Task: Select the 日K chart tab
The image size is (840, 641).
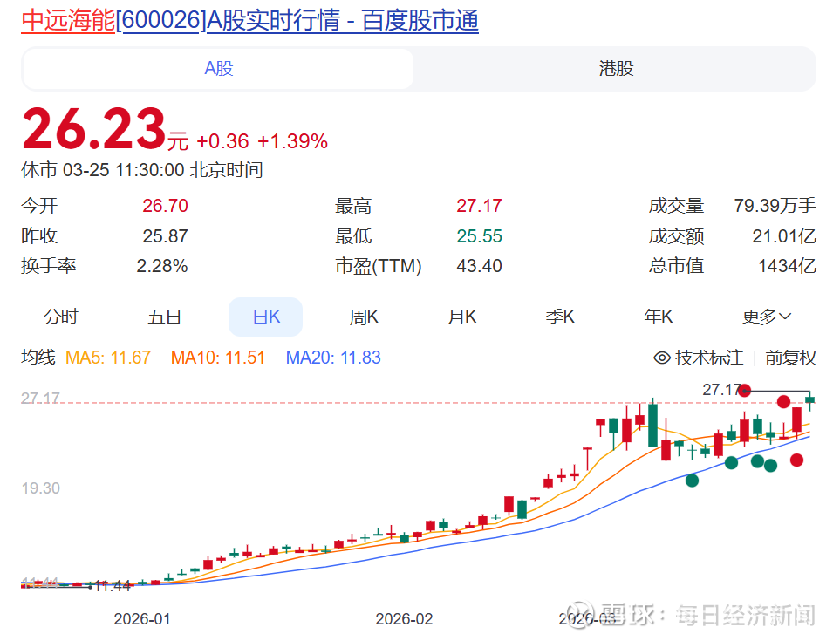Action: pyautogui.click(x=266, y=317)
